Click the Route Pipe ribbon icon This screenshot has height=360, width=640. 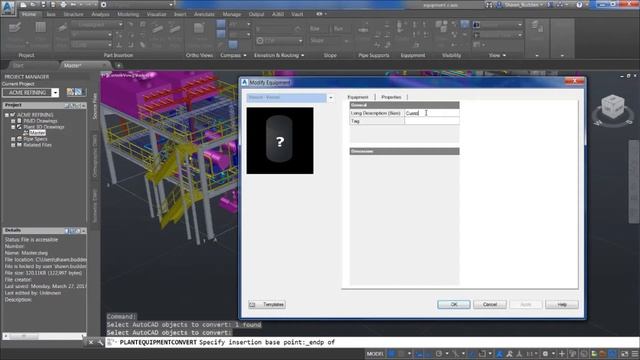point(62,28)
